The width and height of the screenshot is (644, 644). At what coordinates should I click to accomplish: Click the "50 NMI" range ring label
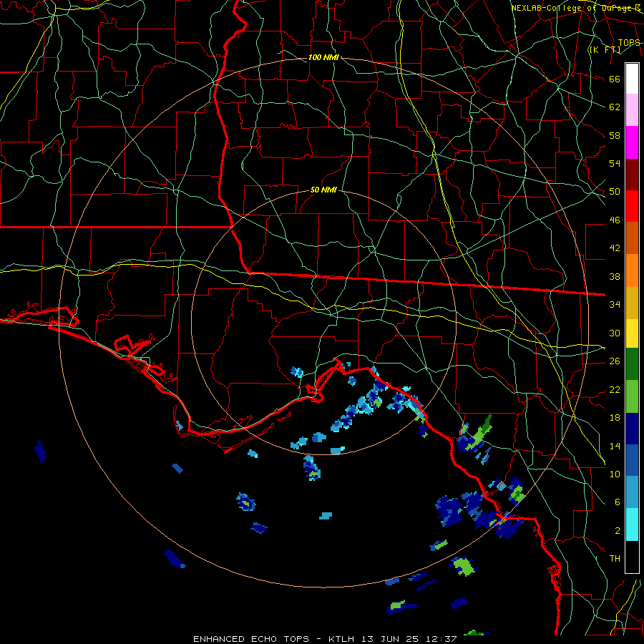click(323, 190)
